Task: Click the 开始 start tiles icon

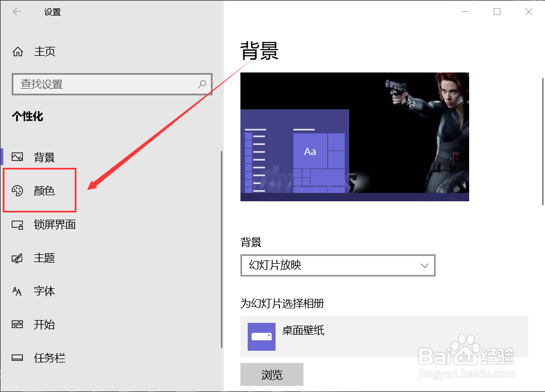Action: (17, 324)
